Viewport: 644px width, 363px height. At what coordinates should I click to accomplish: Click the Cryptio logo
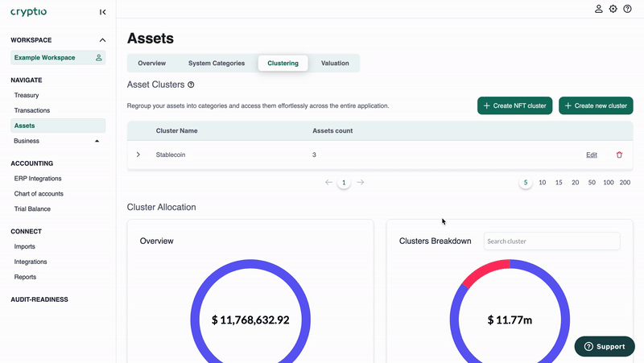[x=28, y=12]
